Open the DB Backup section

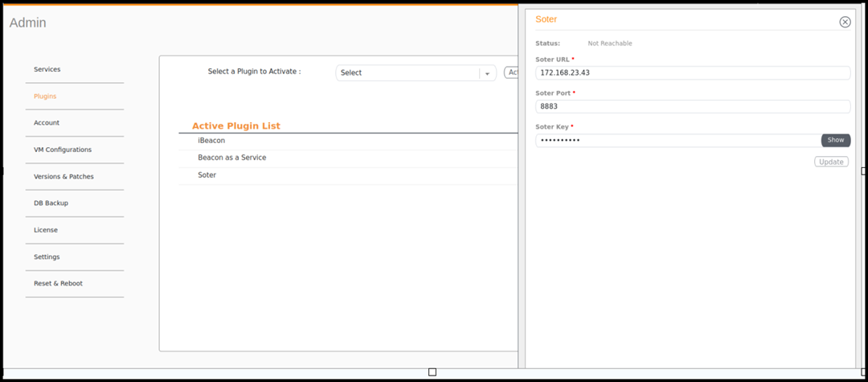click(x=51, y=203)
